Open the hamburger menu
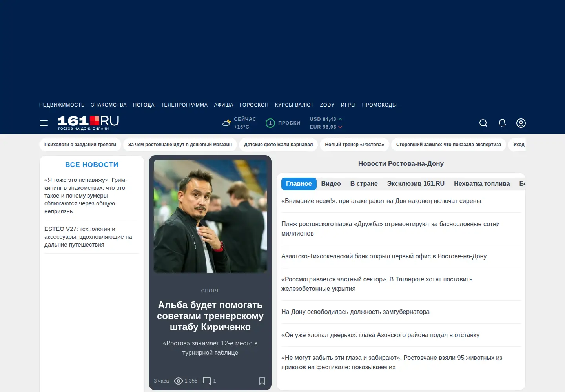This screenshot has height=392, width=565. coord(44,123)
